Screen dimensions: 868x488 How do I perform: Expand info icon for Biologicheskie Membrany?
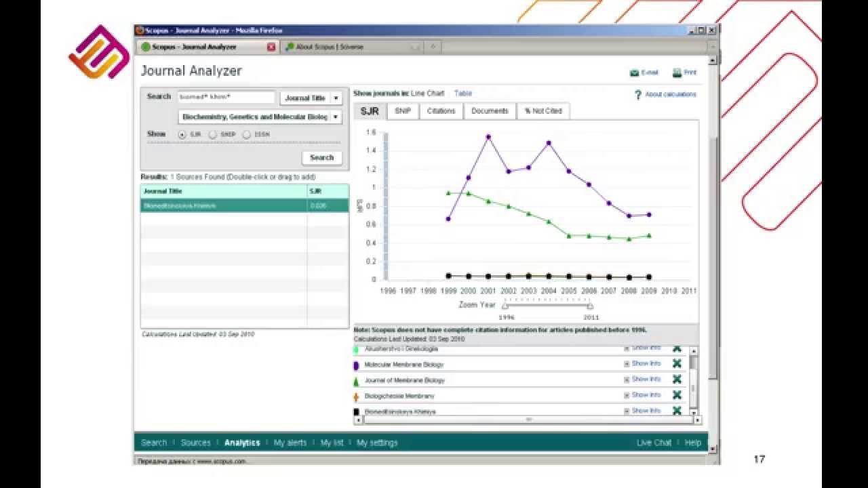coord(627,395)
